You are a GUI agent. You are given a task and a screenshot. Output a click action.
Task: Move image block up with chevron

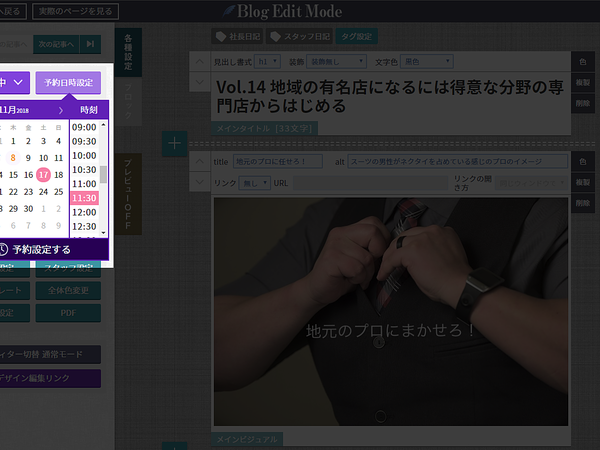pos(200,161)
